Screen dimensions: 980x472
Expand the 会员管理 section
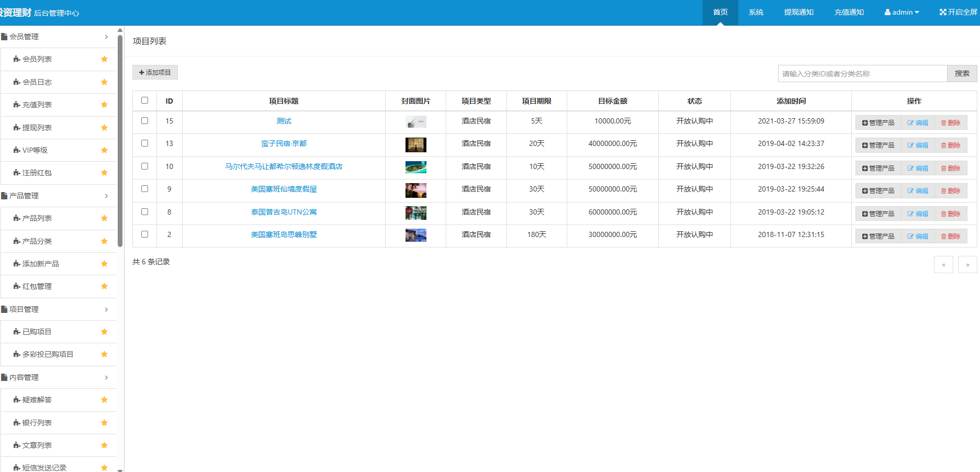pos(24,36)
